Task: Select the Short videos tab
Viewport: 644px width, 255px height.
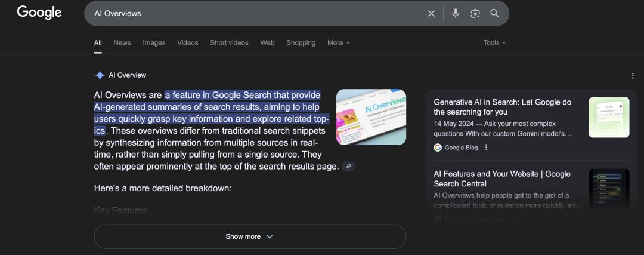Action: pyautogui.click(x=229, y=43)
